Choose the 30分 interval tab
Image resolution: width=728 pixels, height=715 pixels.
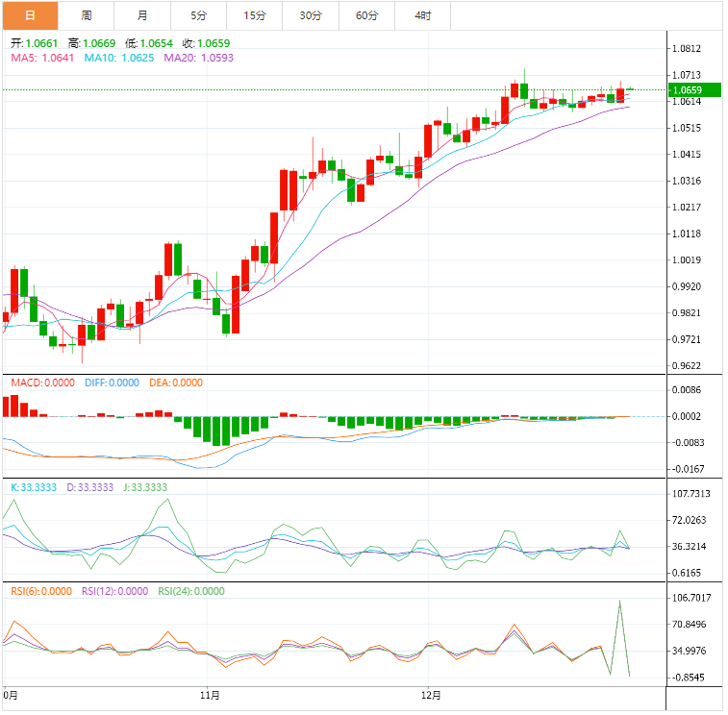pos(311,15)
